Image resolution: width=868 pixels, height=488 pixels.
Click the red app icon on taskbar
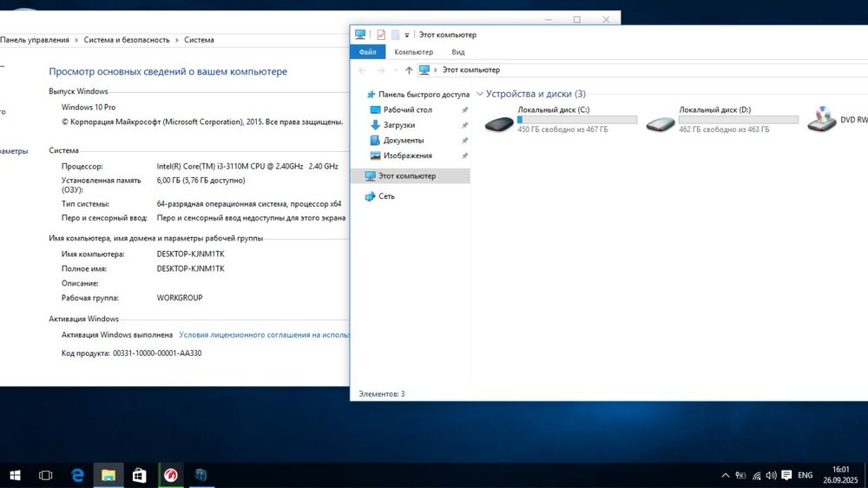coord(170,475)
